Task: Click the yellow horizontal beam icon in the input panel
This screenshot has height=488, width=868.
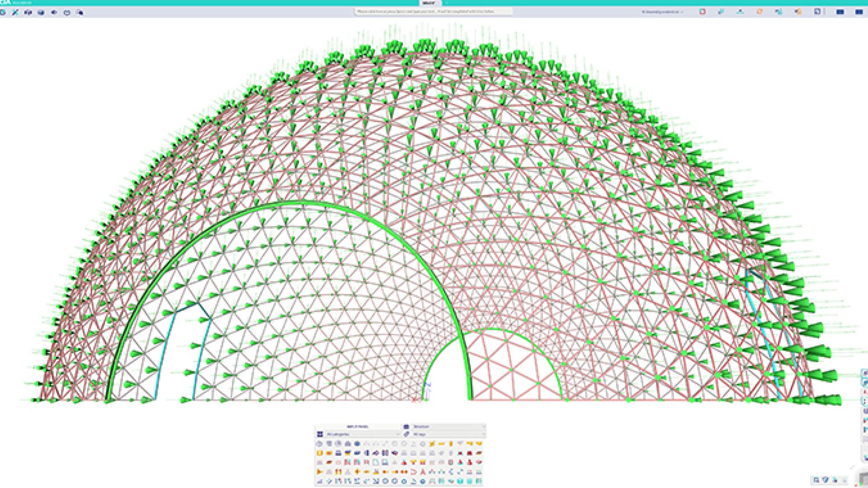Action: pos(441,444)
